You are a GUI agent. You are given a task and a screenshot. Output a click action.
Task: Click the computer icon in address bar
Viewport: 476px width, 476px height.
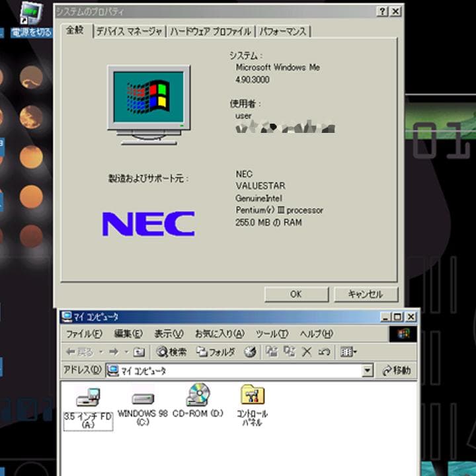click(x=112, y=371)
